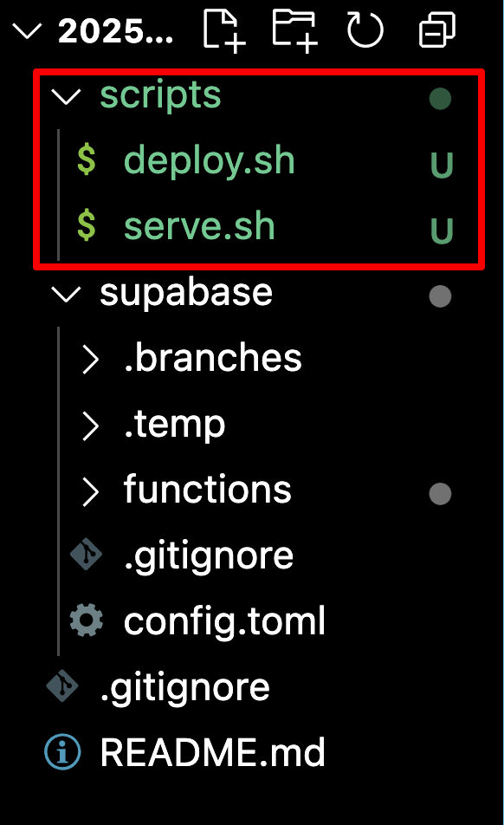Collapse all folders in Explorer
Screen dimensions: 504x825
click(x=436, y=30)
